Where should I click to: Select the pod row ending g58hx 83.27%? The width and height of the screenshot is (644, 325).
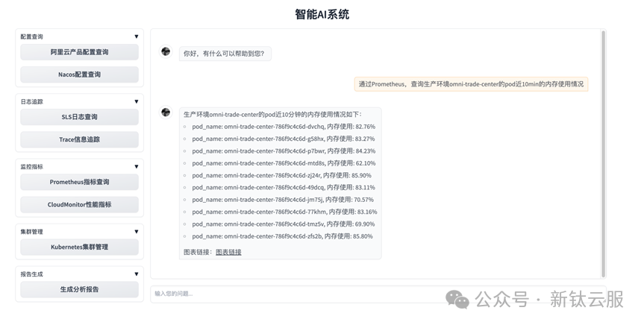(x=284, y=139)
